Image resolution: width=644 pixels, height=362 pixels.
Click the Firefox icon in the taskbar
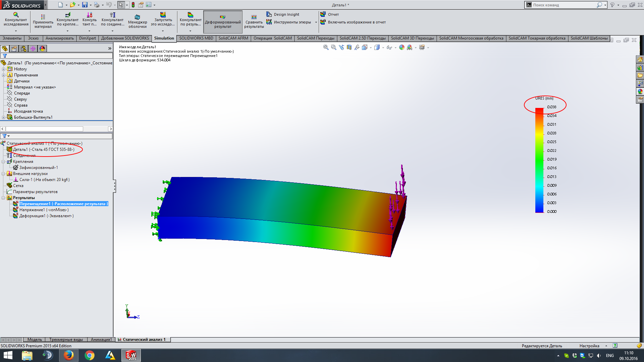68,355
